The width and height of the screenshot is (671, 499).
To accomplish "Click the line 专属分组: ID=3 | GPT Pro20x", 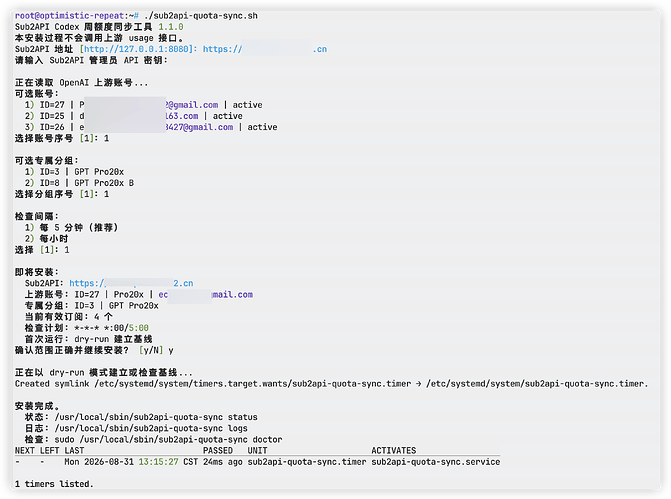I will (x=92, y=306).
